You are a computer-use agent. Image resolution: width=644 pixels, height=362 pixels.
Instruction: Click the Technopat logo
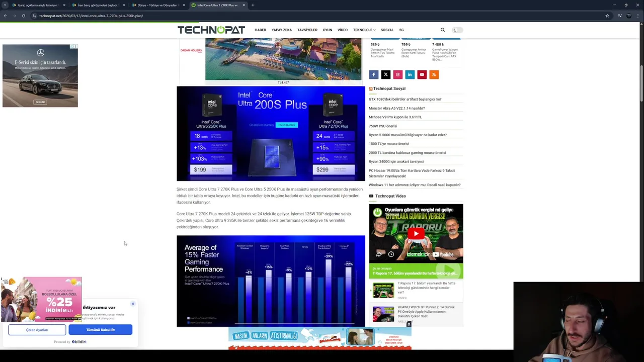(x=211, y=30)
